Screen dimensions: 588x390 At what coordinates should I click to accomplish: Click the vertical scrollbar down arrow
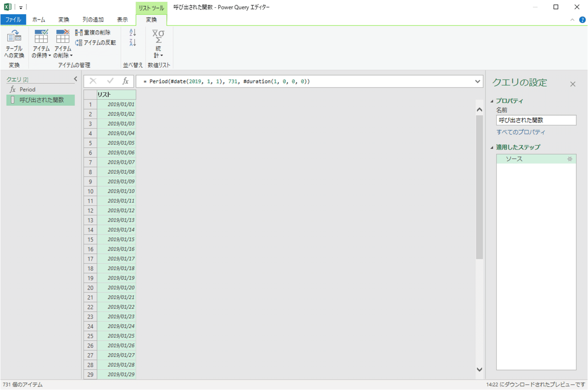point(479,369)
